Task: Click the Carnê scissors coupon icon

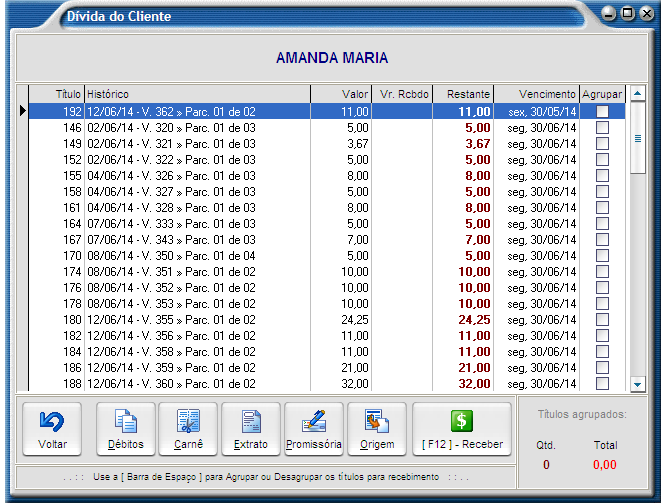Action: (x=188, y=421)
